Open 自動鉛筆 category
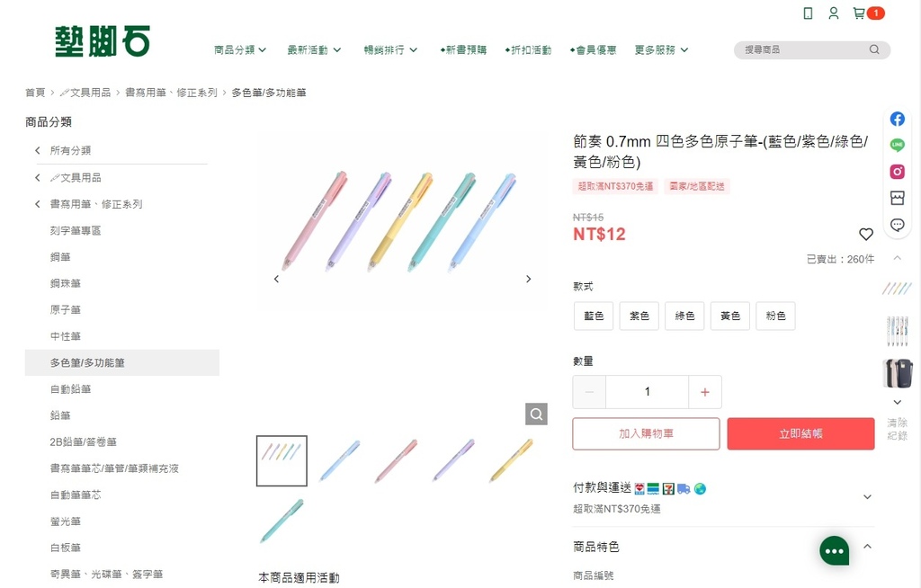The height and width of the screenshot is (588, 921). [70, 389]
